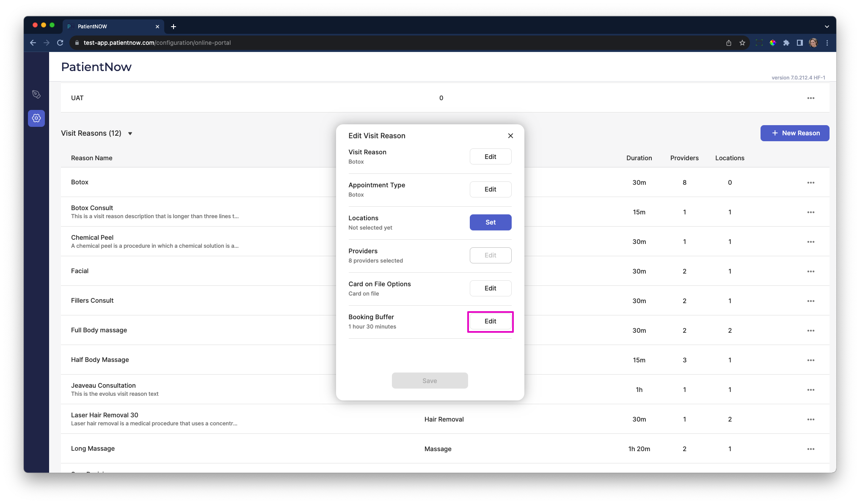This screenshot has width=860, height=504.
Task: Open three-dot menu for Facial row
Action: click(810, 271)
